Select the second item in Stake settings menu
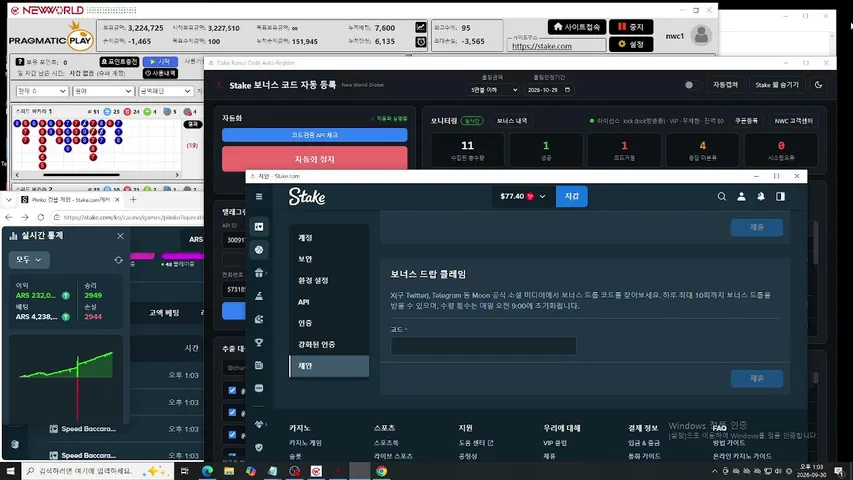 pos(329,259)
